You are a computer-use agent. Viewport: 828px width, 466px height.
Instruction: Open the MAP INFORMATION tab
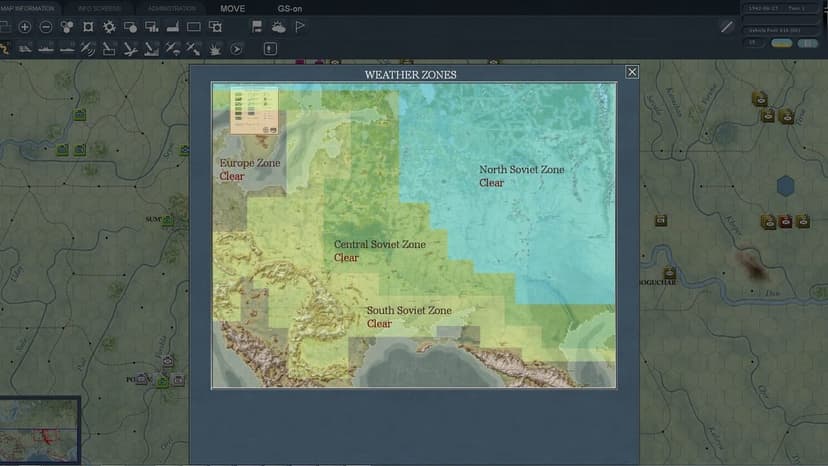(27, 8)
